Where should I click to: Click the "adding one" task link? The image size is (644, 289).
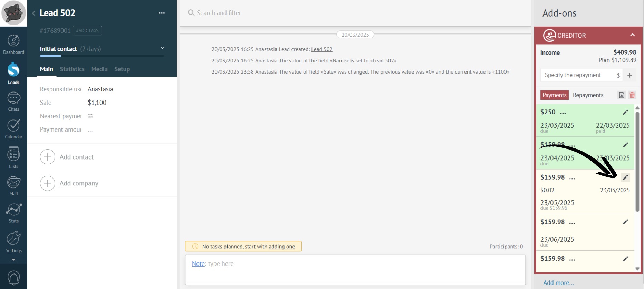[x=281, y=247]
